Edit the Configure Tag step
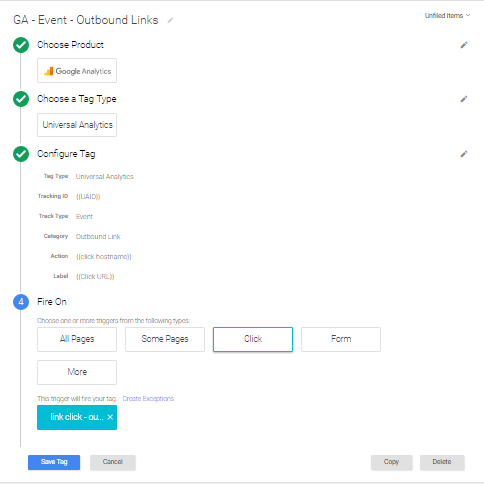The width and height of the screenshot is (484, 484). pyautogui.click(x=464, y=154)
